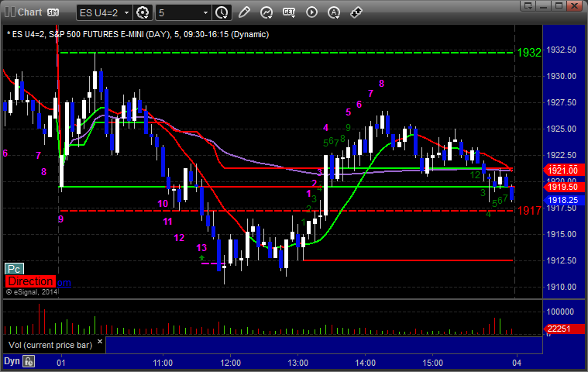Open the studies chart-line icon menu

click(x=266, y=12)
